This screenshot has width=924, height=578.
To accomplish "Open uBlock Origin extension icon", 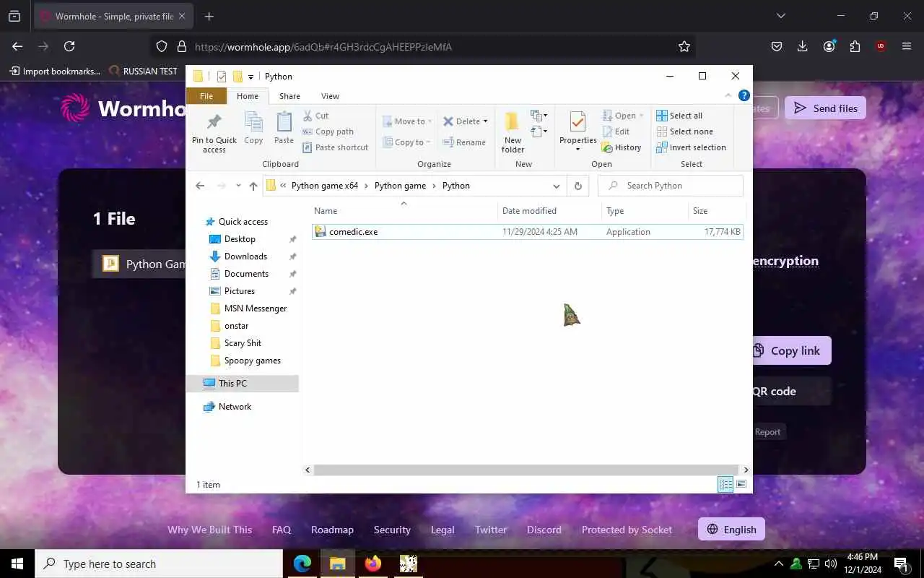I will [x=881, y=46].
